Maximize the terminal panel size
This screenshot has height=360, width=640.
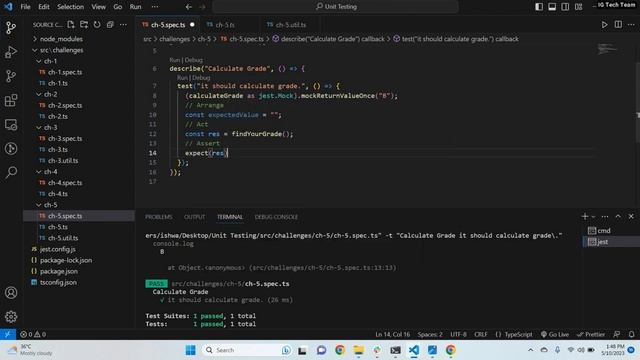coord(618,216)
